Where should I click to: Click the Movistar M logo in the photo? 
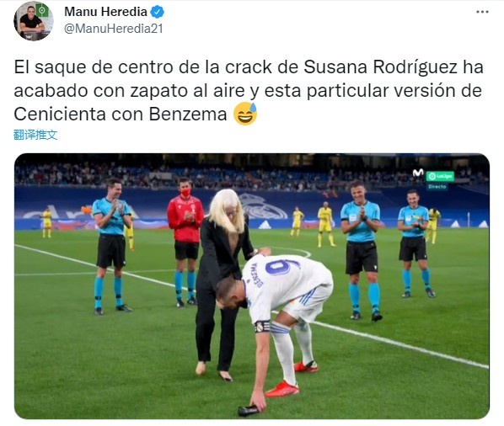pyautogui.click(x=418, y=173)
